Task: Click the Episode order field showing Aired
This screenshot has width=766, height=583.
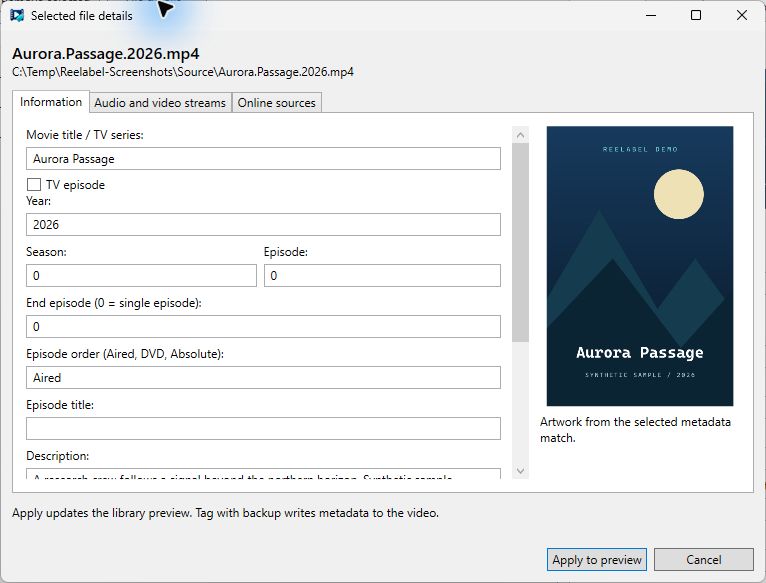Action: coord(263,378)
